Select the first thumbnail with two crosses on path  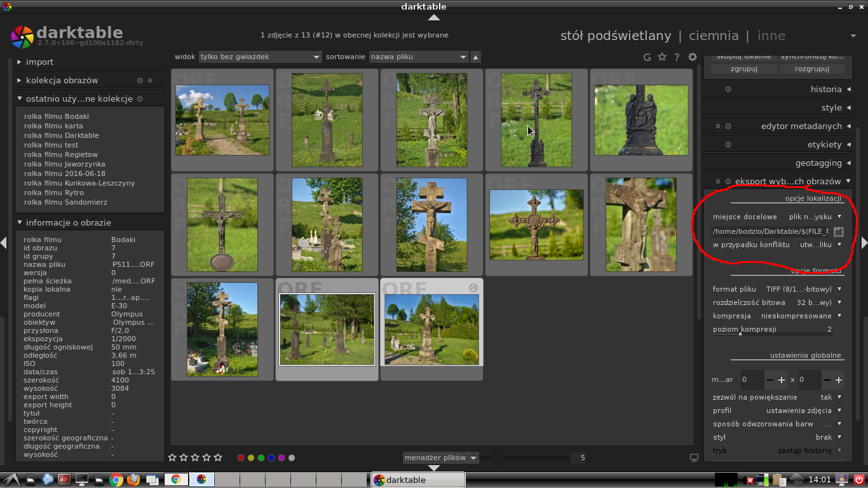pyautogui.click(x=222, y=120)
